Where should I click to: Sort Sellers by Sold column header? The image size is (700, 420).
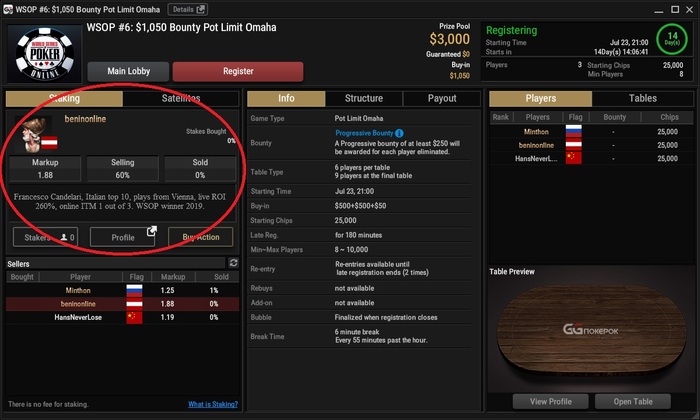point(221,277)
